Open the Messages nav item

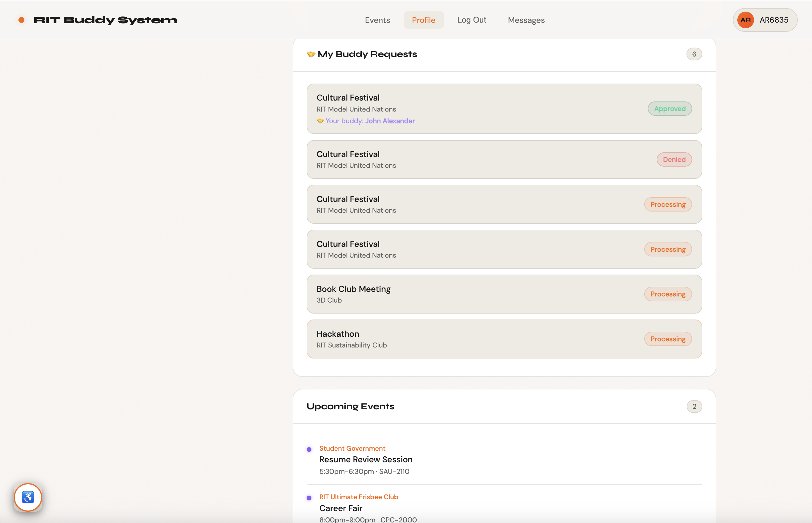click(526, 20)
